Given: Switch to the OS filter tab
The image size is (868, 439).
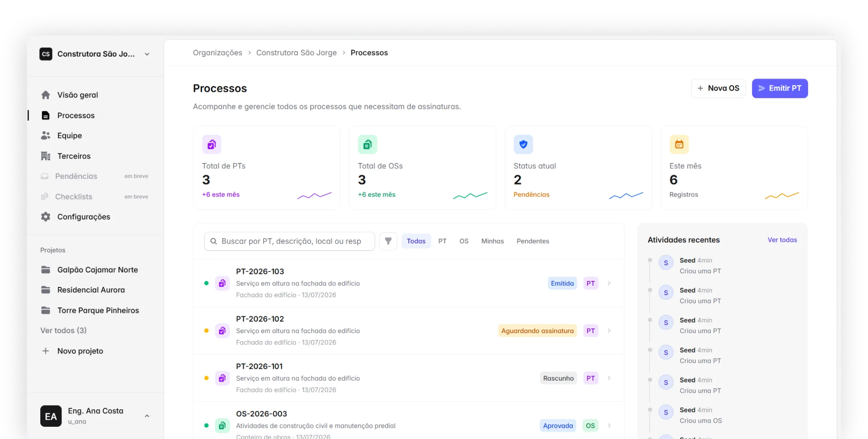Looking at the screenshot, I should [x=464, y=241].
